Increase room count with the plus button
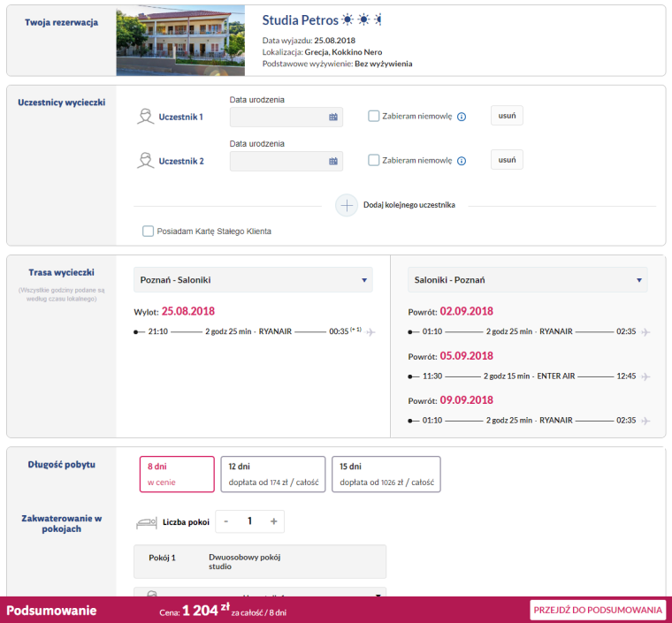This screenshot has width=672, height=623. pos(273,521)
